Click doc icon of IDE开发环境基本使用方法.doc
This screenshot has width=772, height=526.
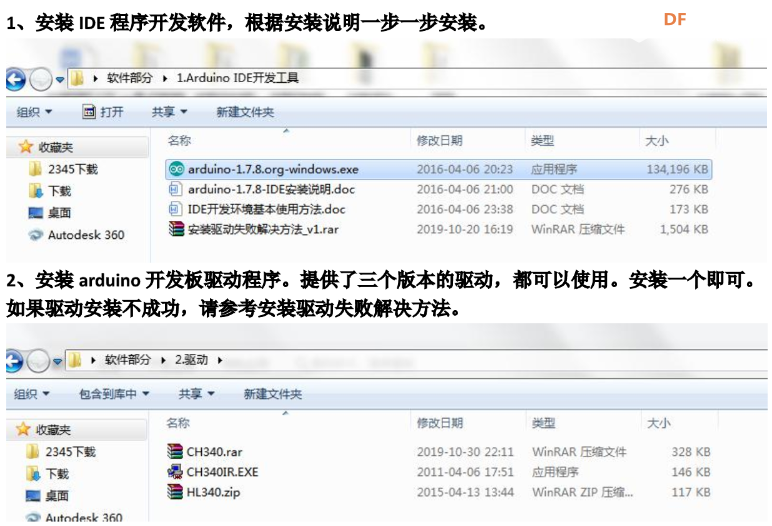tap(175, 209)
